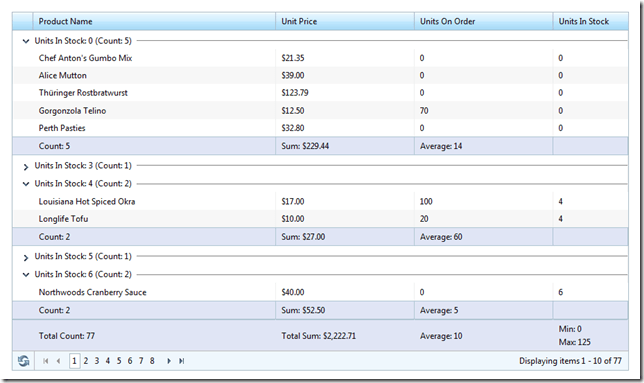
Task: Click the Average: 60 group footer cell
Action: coord(483,237)
